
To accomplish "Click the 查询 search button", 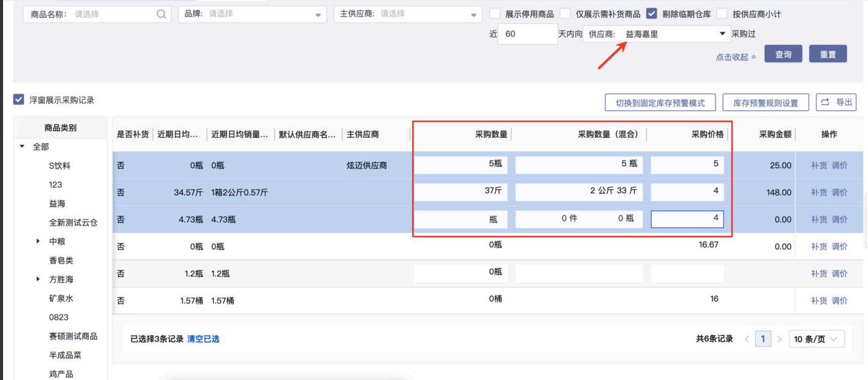I will [783, 54].
